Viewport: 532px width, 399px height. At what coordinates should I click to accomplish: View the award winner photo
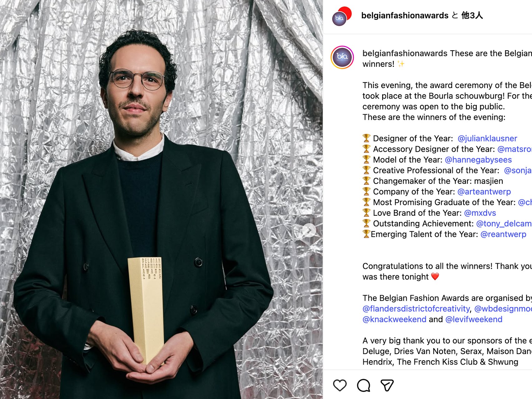click(x=161, y=199)
